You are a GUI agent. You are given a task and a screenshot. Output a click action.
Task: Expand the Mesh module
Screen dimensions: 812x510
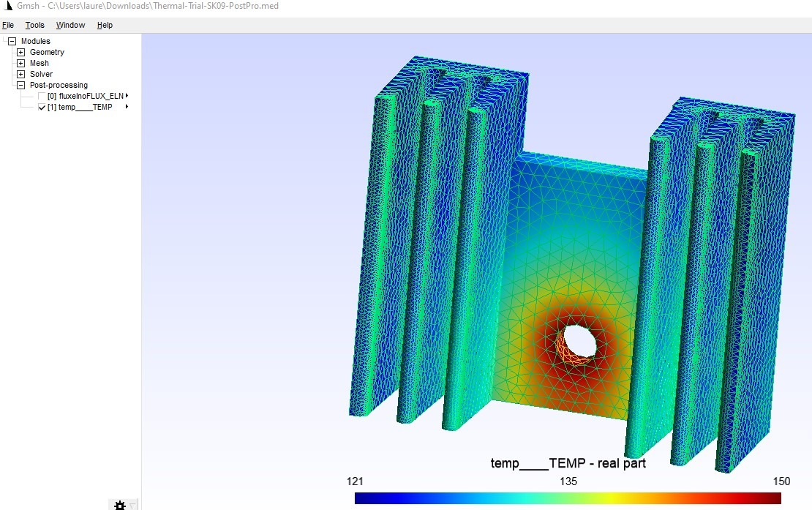tap(20, 63)
